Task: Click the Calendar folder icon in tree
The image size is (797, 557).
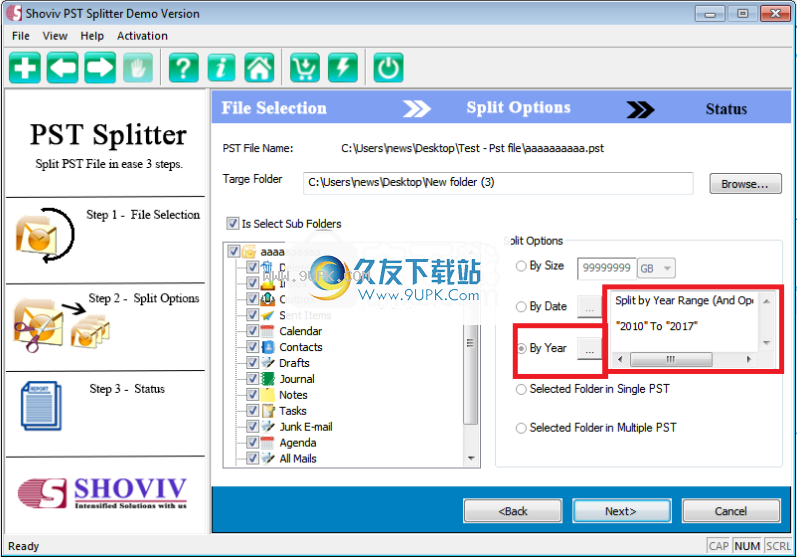Action: point(267,331)
